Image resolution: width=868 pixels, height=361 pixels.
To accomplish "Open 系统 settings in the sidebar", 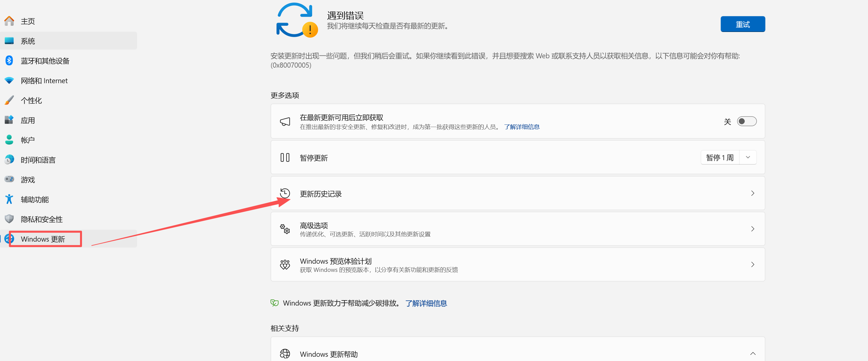I will click(x=28, y=41).
